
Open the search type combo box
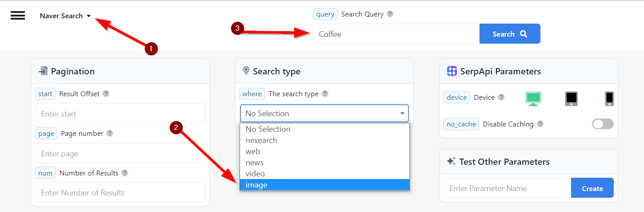point(324,113)
